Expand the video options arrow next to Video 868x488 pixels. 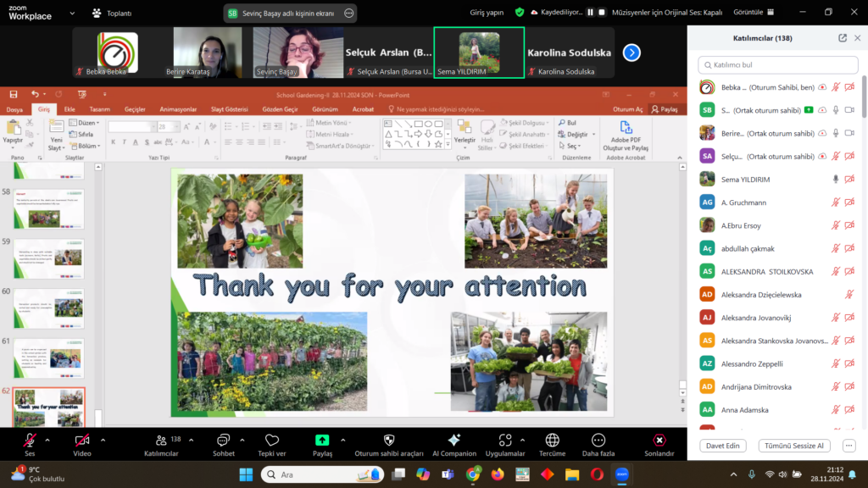[x=103, y=440]
